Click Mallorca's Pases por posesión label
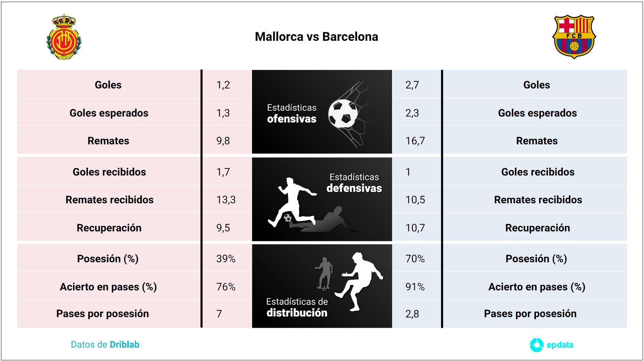Screen dimensions: 644x361 (x=102, y=313)
